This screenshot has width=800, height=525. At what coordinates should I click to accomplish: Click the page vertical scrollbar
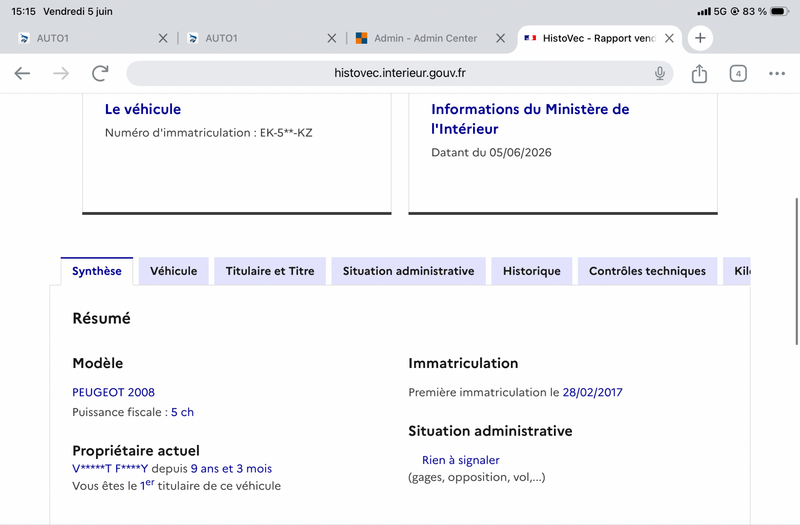[x=796, y=271]
